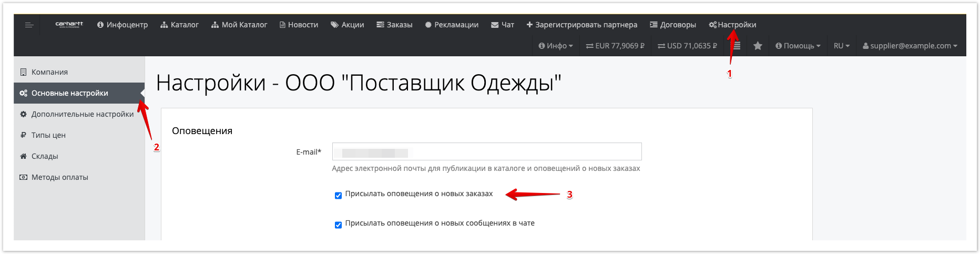980x254 pixels.
Task: Click the EUR exchange rate indicator
Action: tap(615, 46)
